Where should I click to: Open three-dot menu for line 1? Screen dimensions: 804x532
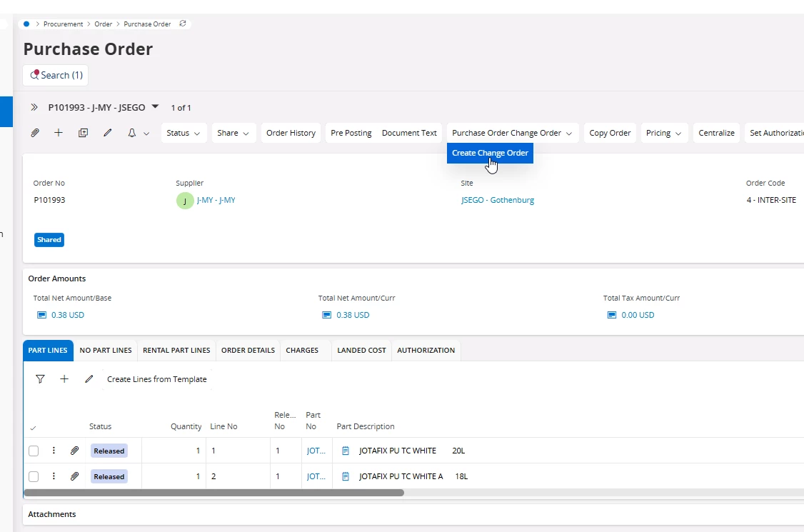click(x=54, y=451)
